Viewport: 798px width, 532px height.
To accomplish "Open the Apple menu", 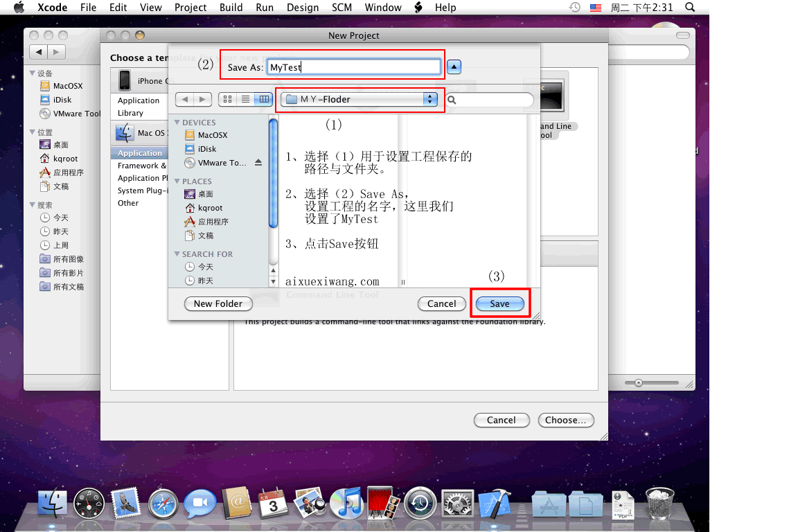I will click(x=19, y=7).
